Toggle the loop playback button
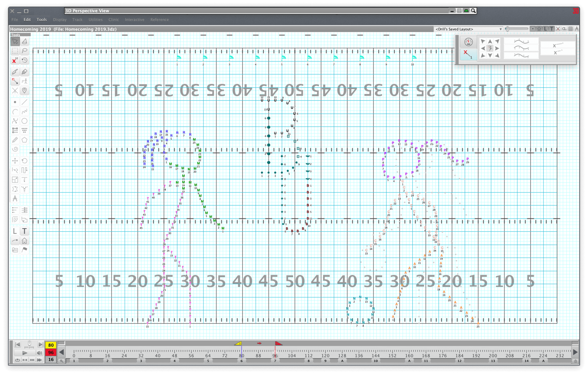 pos(17,360)
